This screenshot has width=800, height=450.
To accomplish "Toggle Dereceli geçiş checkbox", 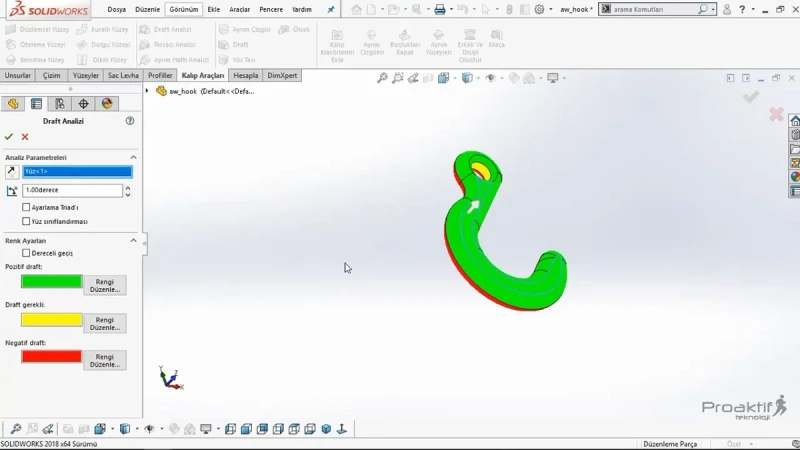I will coord(26,253).
